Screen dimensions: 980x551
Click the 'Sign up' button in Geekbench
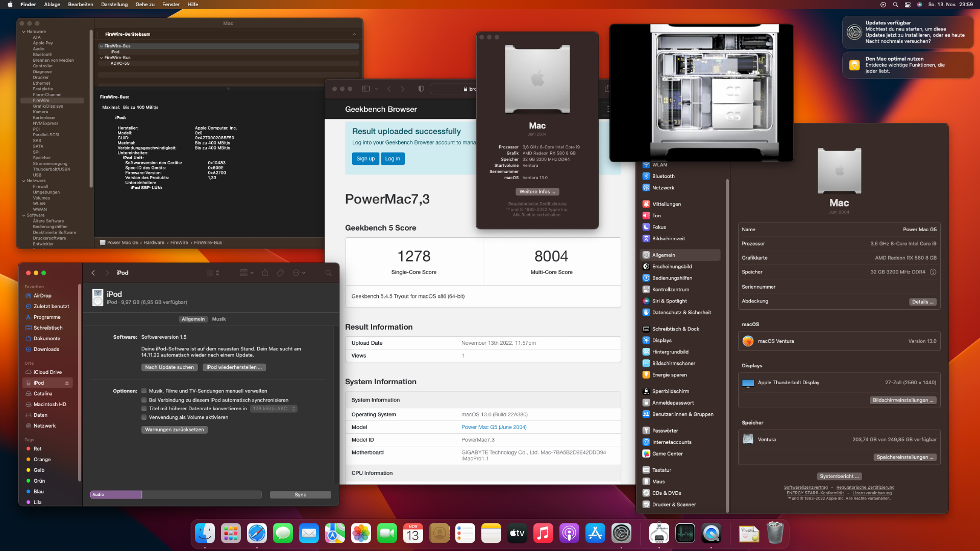365,159
